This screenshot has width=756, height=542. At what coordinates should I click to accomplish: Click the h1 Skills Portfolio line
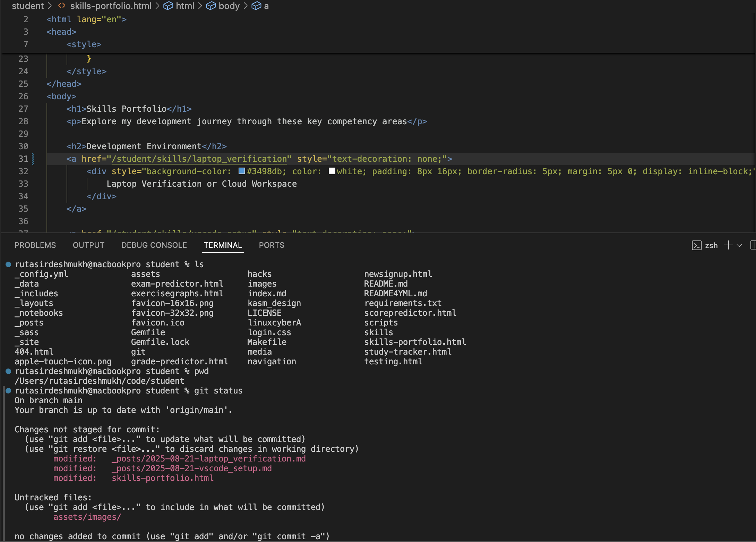[129, 109]
